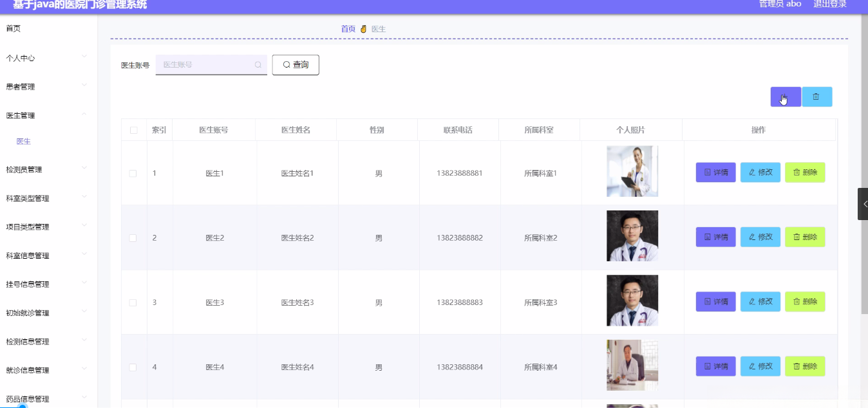868x408 pixels.
Task: Open photo thumbnail of 医生1
Action: click(x=632, y=171)
